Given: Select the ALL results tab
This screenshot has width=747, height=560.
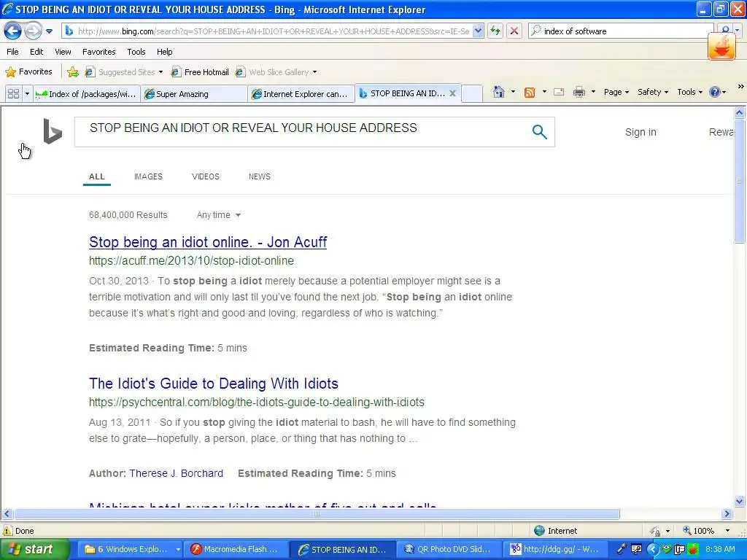Looking at the screenshot, I should coord(97,176).
